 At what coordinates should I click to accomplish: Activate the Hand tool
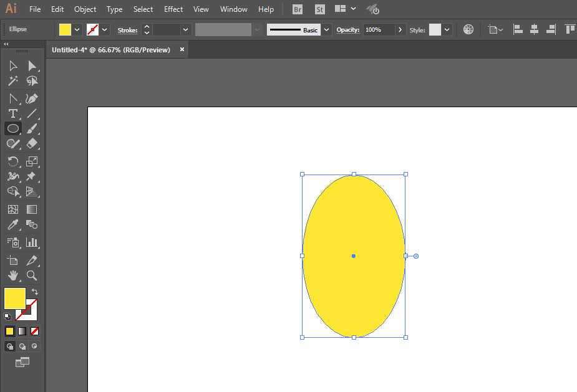tap(12, 275)
